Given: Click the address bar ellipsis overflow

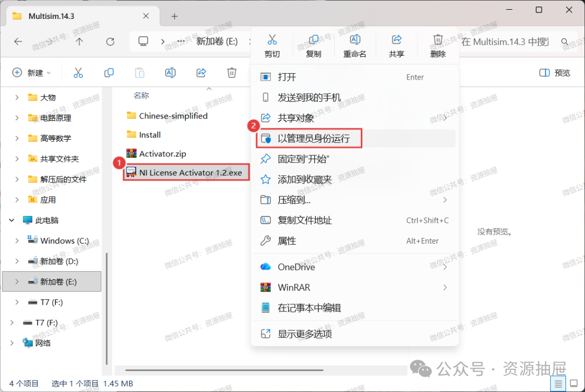Looking at the screenshot, I should (x=181, y=41).
